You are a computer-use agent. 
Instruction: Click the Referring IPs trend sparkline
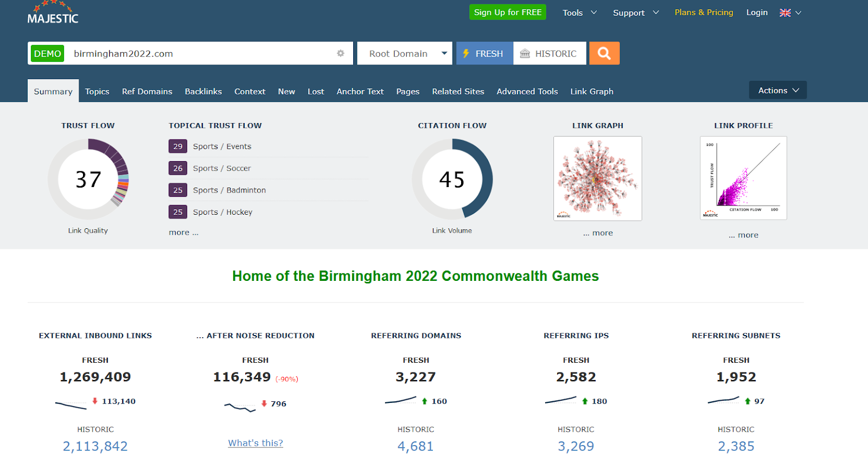[561, 401]
